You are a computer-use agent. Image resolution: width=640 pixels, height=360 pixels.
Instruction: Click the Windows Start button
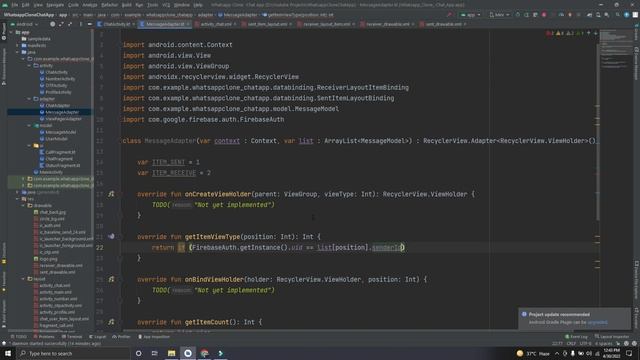(8, 353)
